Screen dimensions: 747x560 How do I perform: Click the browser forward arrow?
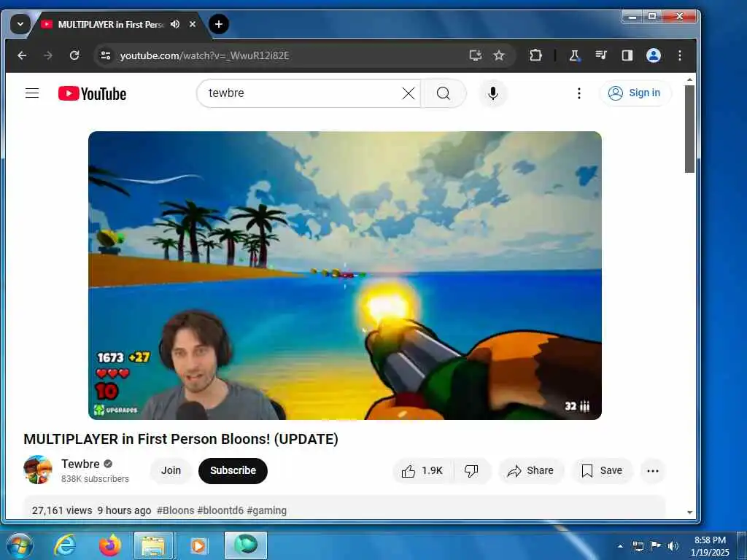[48, 55]
